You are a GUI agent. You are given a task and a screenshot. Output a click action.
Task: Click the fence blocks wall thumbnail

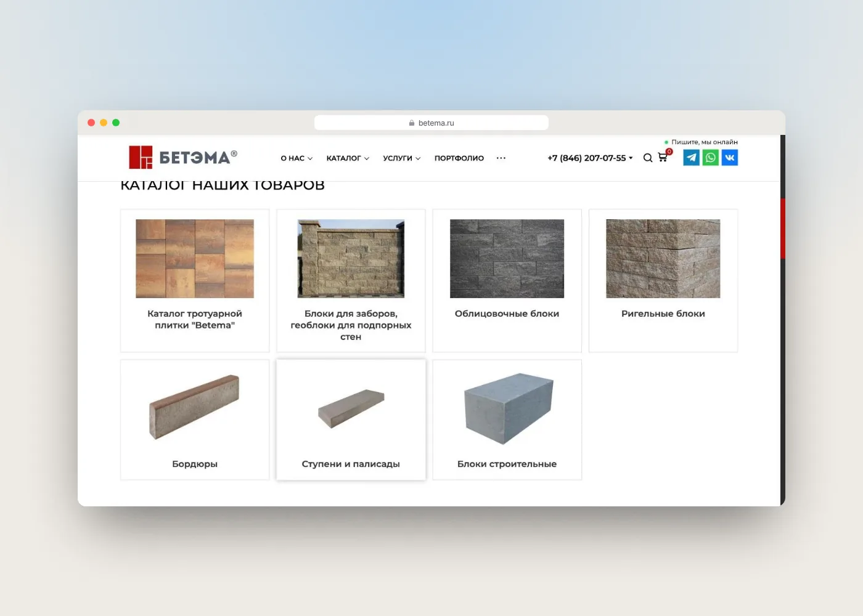coord(351,259)
